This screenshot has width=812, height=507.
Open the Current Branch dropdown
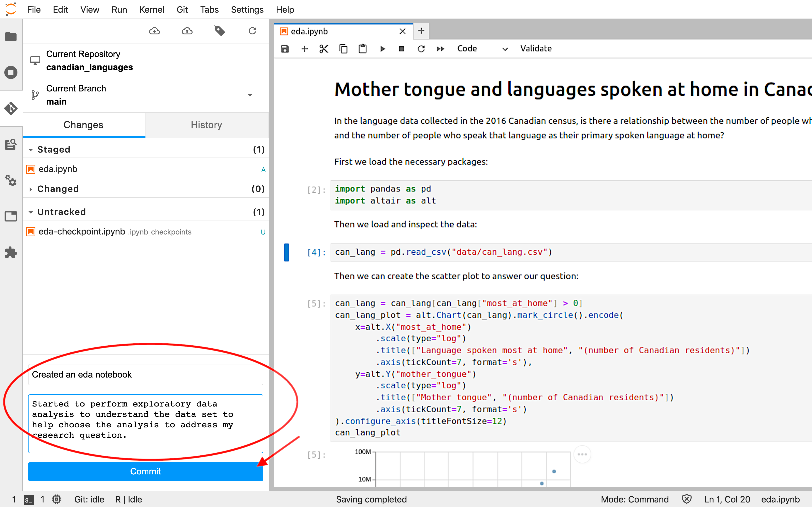click(x=250, y=95)
